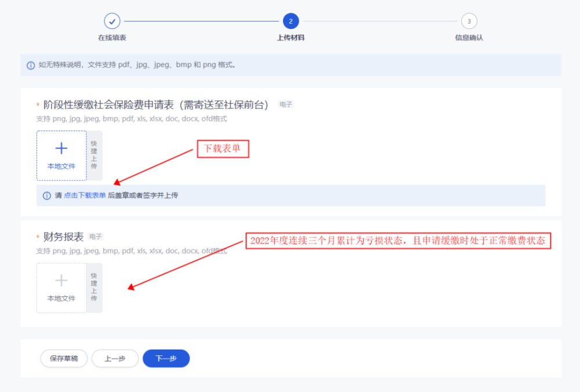This screenshot has height=392, width=580.
Task: Click the info icon beside 点击下载表单
Action: pos(46,195)
